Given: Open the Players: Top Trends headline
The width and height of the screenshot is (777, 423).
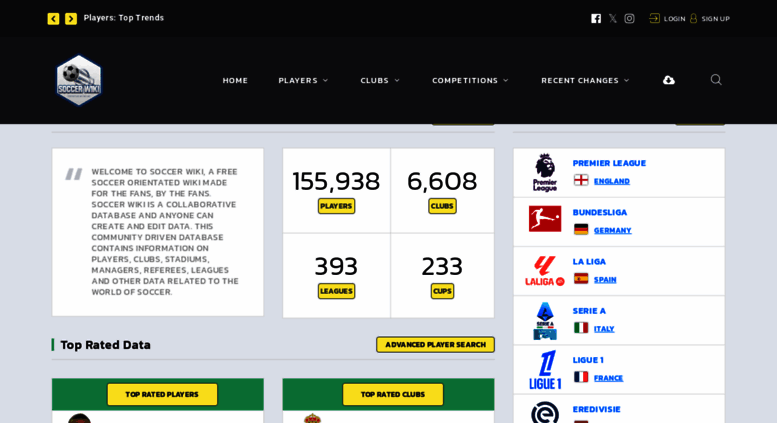Looking at the screenshot, I should (x=123, y=18).
